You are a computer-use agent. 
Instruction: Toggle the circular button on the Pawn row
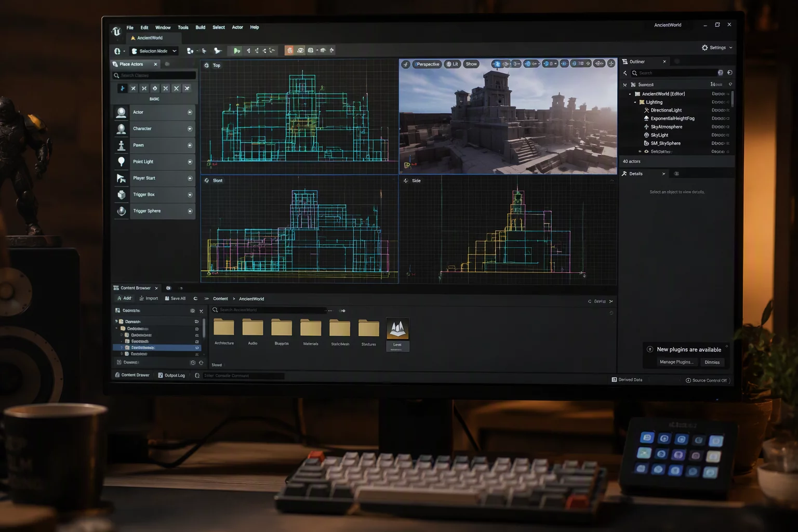190,145
